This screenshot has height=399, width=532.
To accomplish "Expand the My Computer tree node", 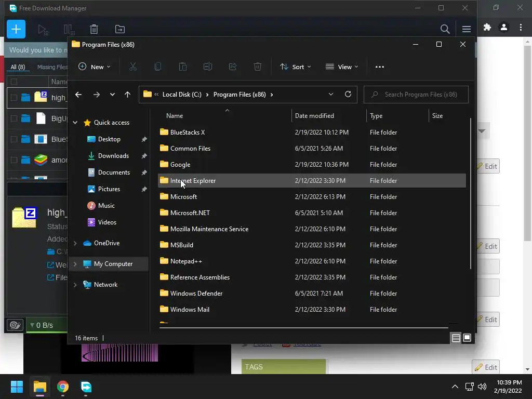I will 75,264.
